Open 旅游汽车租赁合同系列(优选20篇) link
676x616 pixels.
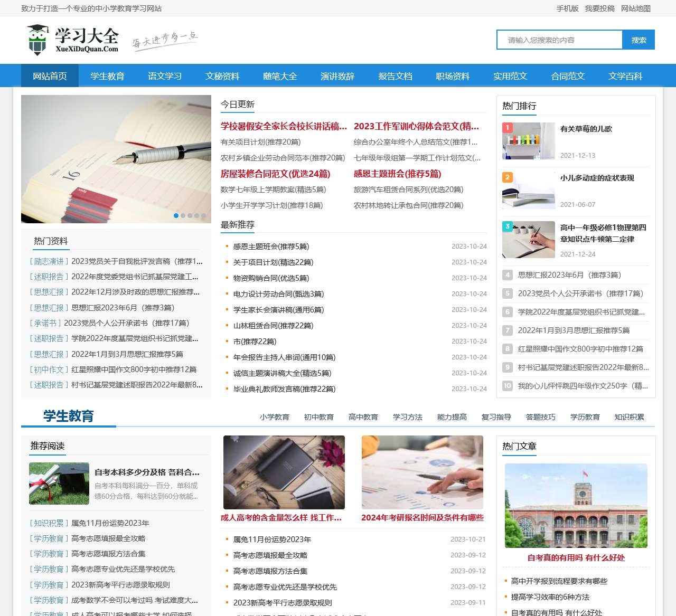click(409, 189)
